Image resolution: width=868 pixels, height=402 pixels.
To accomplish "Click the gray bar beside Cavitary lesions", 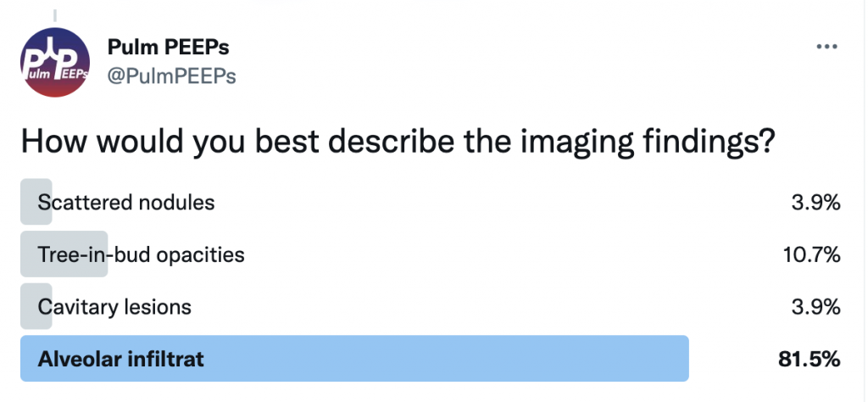I will pos(36,306).
